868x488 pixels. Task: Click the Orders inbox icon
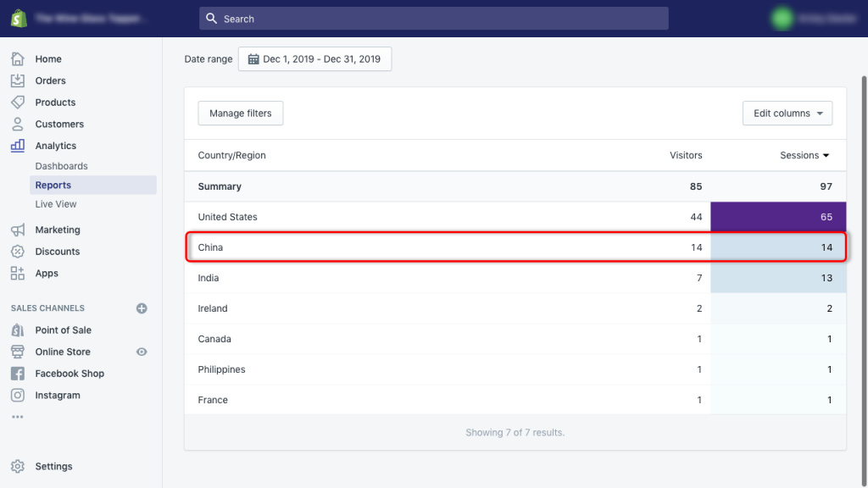[18, 80]
